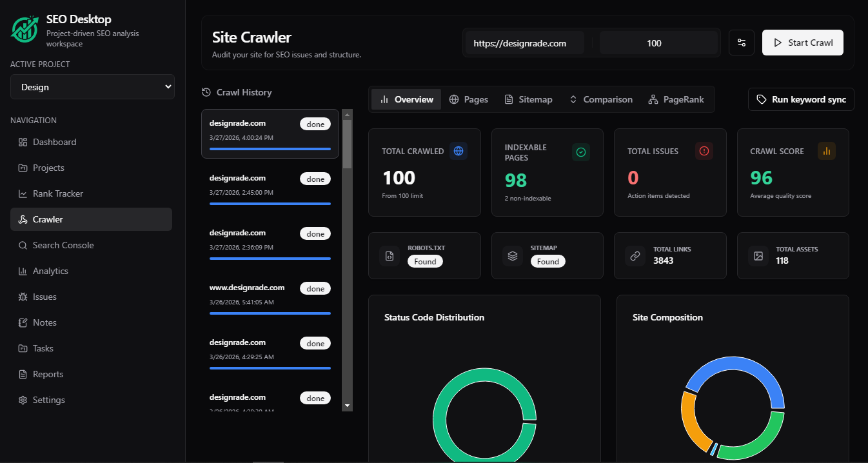Open crawl options with the sliders icon

(x=742, y=43)
